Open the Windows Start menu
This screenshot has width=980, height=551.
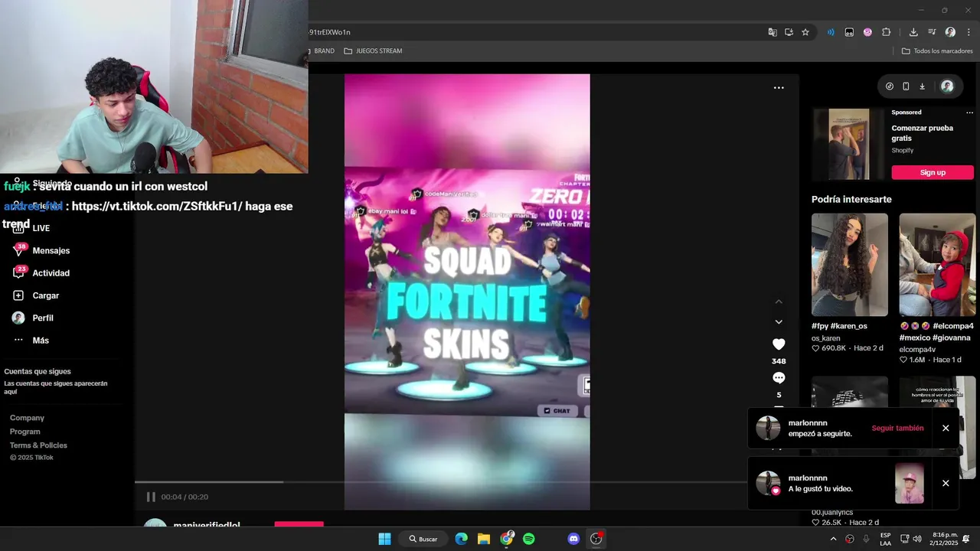tap(384, 539)
